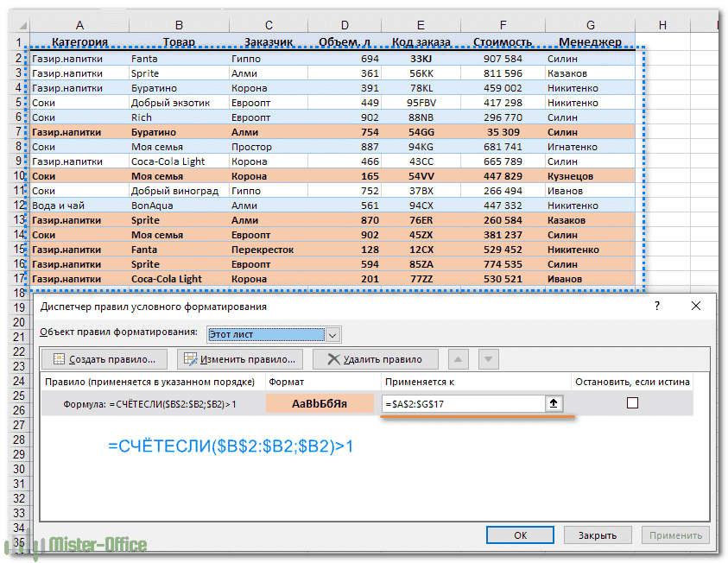Image resolution: width=728 pixels, height=563 pixels.
Task: Select row header 7
Action: (x=15, y=132)
